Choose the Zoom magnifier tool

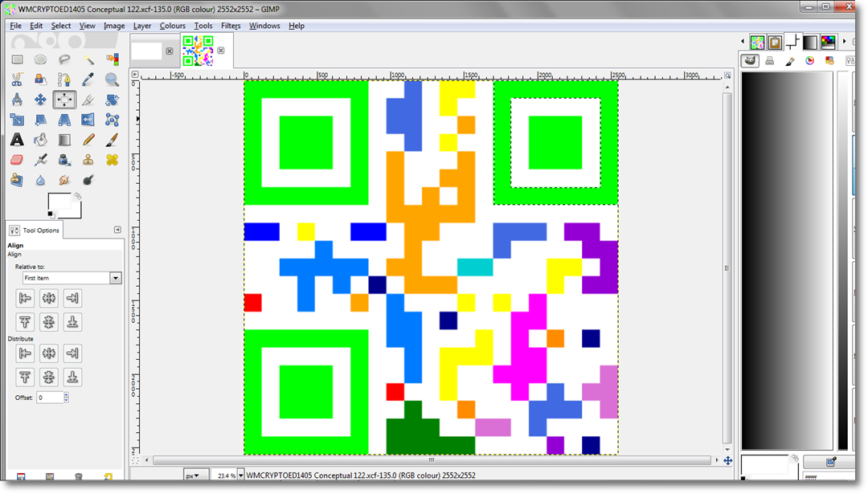click(112, 80)
